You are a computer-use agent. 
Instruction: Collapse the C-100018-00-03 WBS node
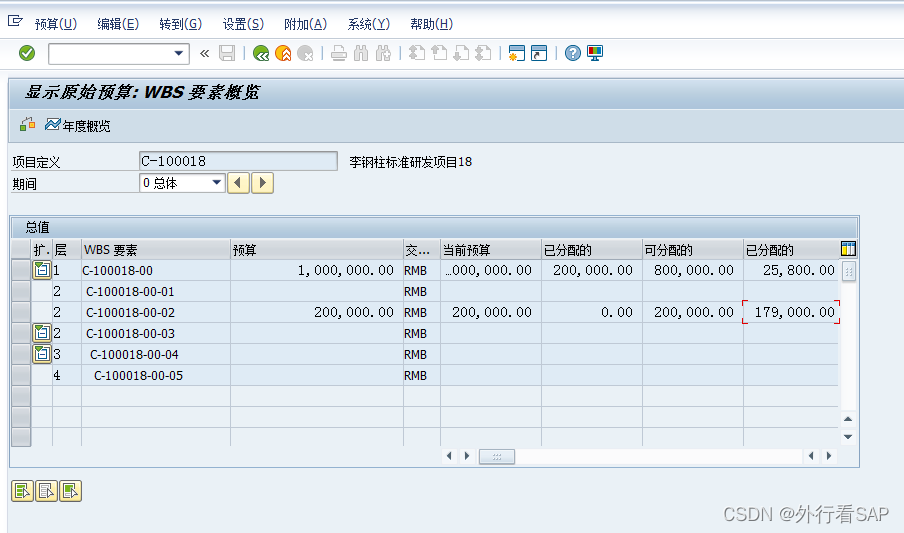[x=42, y=333]
